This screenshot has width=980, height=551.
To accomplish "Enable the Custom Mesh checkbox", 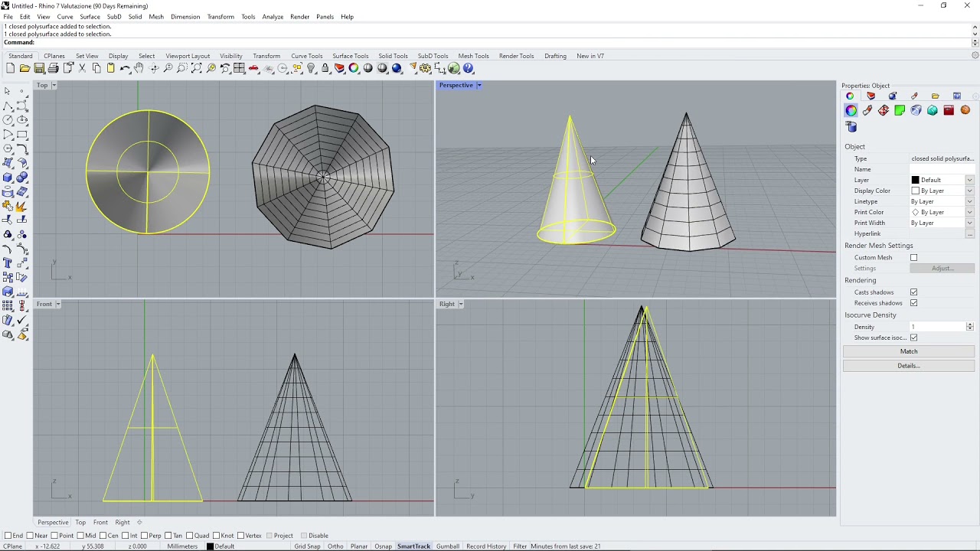I will [913, 258].
